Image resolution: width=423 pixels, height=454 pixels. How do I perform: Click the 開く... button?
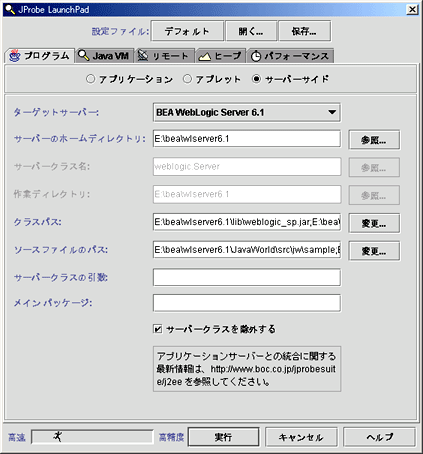tap(251, 31)
